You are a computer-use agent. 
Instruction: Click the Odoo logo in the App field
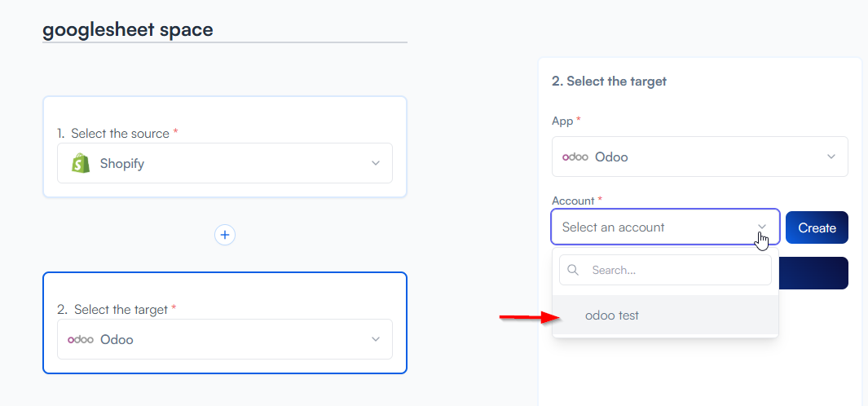[x=575, y=157]
